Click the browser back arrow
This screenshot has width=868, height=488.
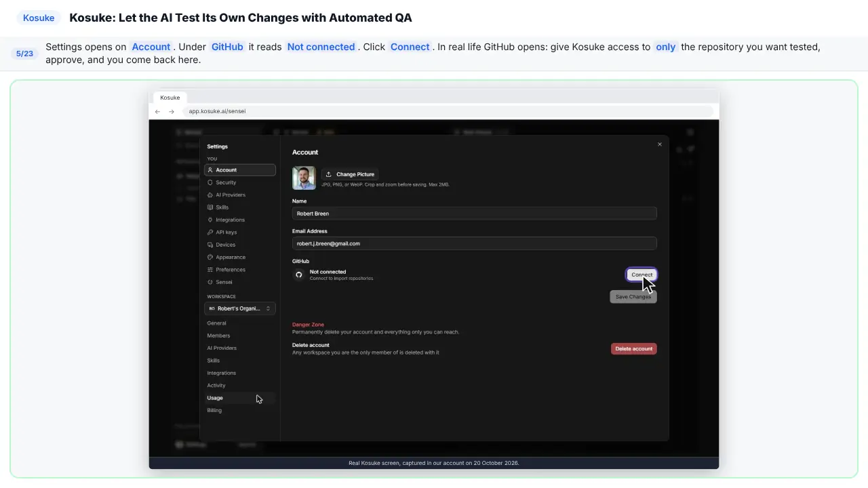[157, 111]
